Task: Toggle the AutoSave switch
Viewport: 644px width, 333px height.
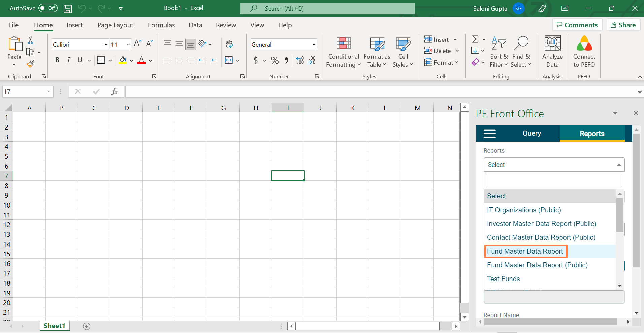Action: [x=48, y=8]
